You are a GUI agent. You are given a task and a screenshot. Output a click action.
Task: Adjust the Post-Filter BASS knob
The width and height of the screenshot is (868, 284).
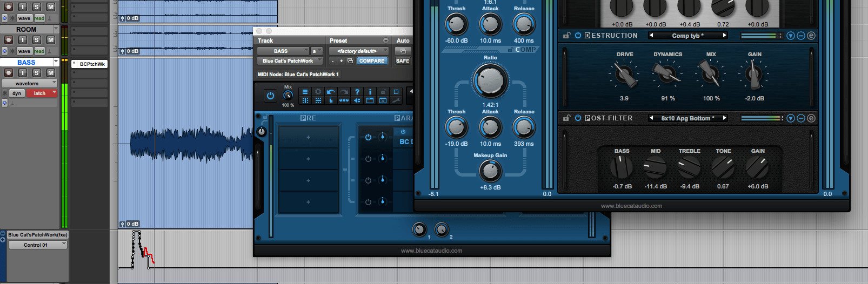pyautogui.click(x=621, y=167)
